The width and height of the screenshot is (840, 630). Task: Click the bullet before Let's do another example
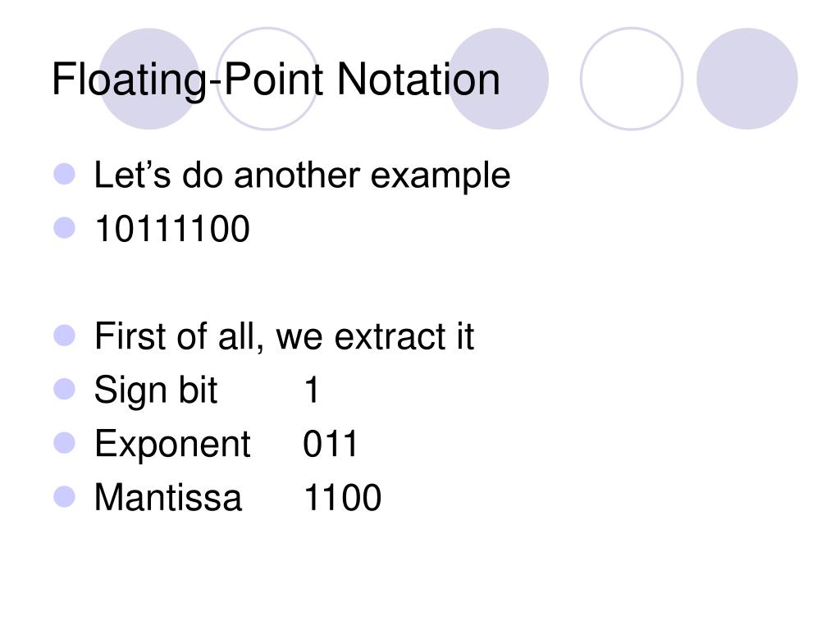[x=64, y=174]
